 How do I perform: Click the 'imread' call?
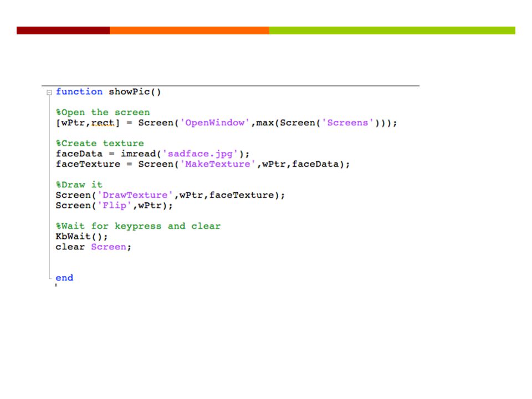pos(139,154)
